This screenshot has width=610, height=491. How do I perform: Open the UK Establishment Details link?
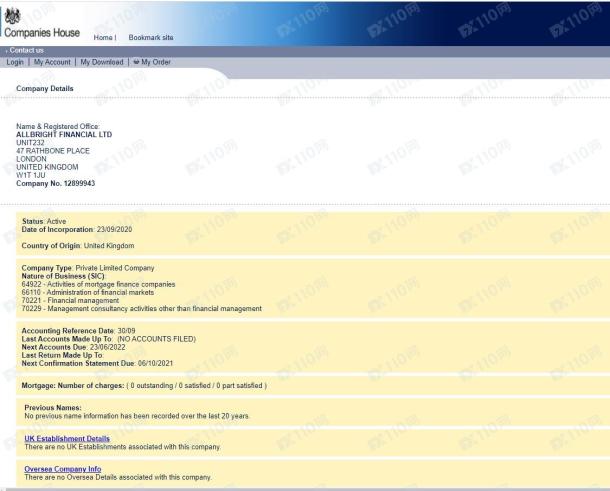[67, 438]
